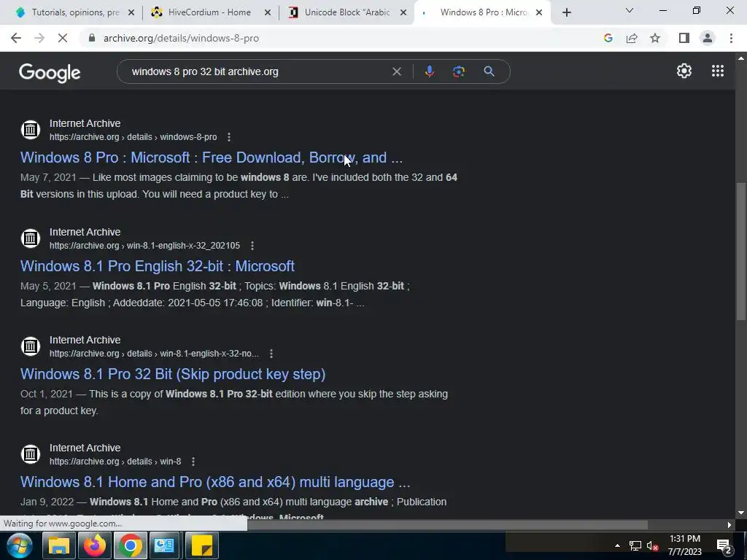Click the horizontal scrollbar at page bottom
Viewport: 747px width, 560px height.
coord(447,525)
